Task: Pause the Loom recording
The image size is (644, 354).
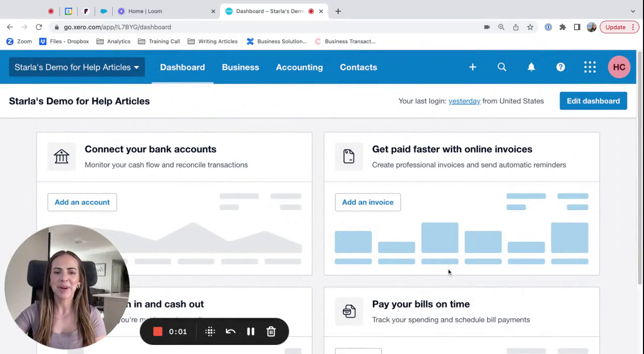Action: tap(251, 331)
